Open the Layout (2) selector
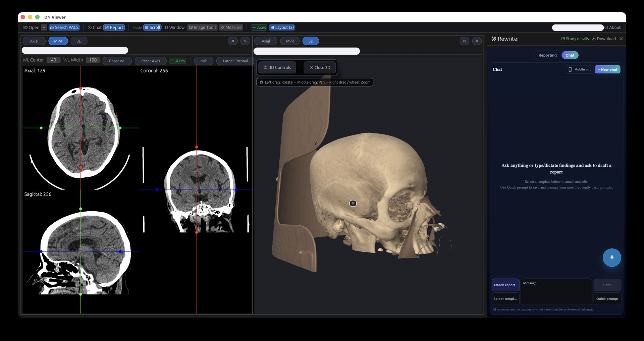The image size is (644, 341). point(282,27)
